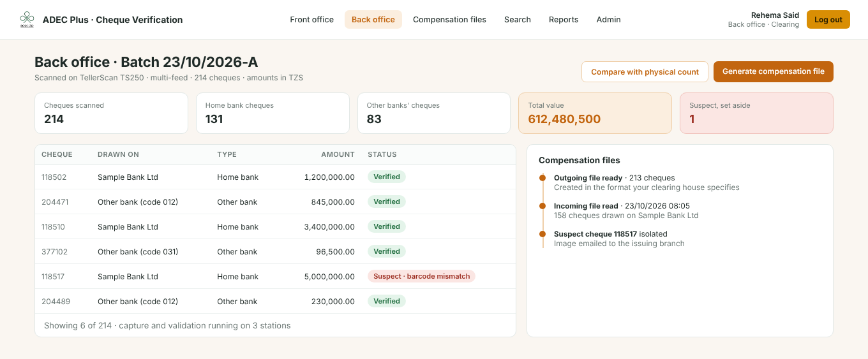This screenshot has width=868, height=359.
Task: Click Verified badge for cheque 118502
Action: tap(387, 177)
